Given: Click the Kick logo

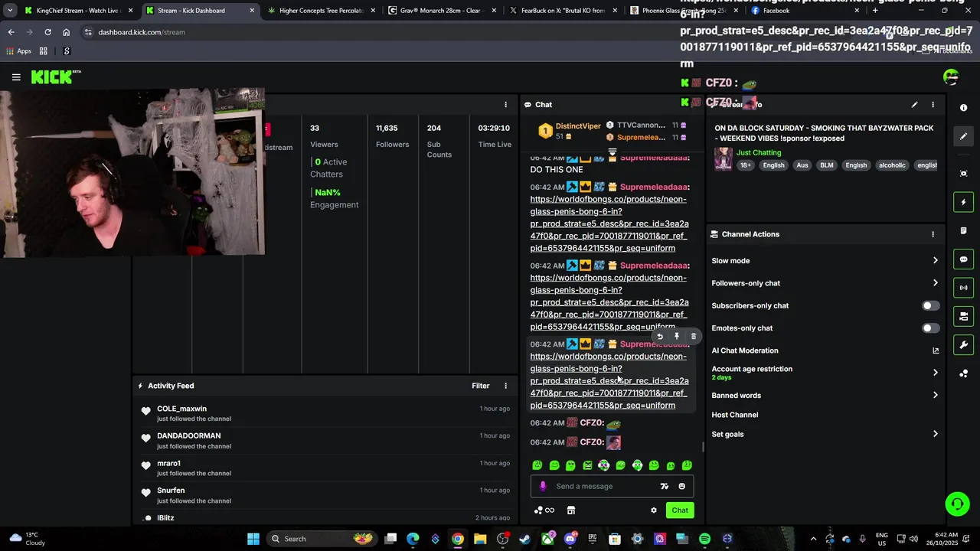Looking at the screenshot, I should coord(55,77).
